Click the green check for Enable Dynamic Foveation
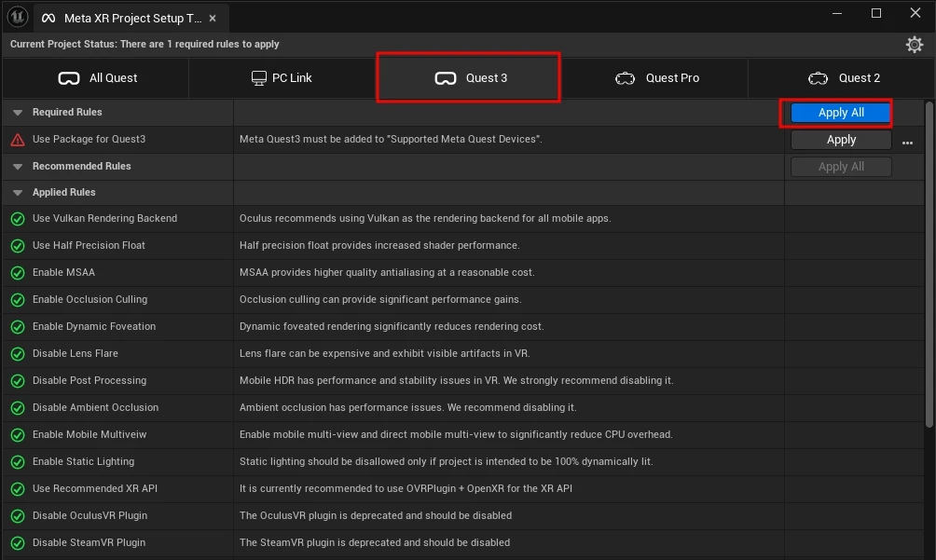 coord(18,327)
